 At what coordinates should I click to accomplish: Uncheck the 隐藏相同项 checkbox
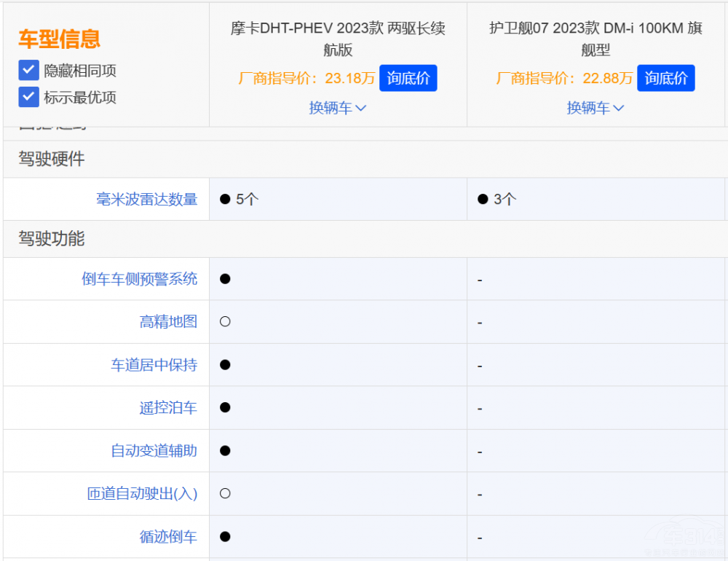click(28, 70)
